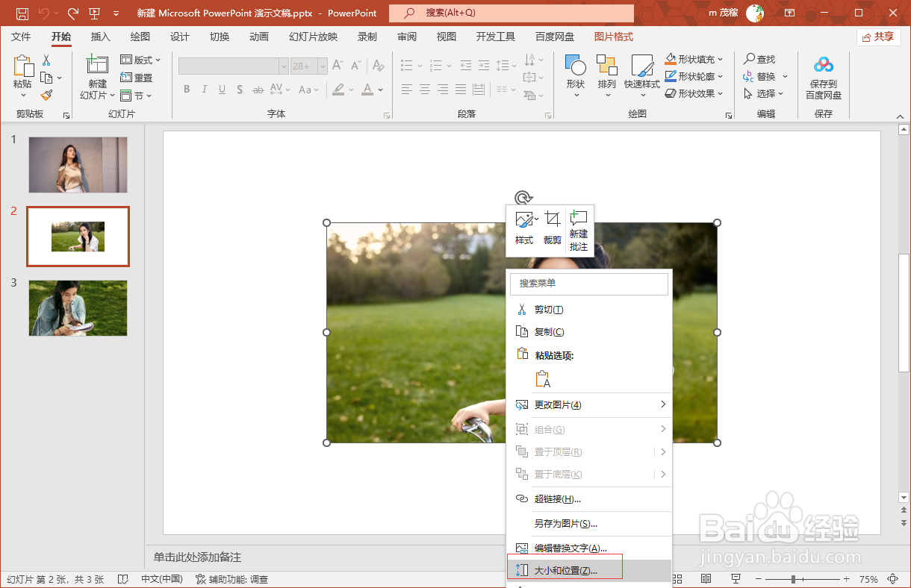Click the Slide Sorter view icon
Viewport: 911px width, 588px height.
click(x=679, y=579)
